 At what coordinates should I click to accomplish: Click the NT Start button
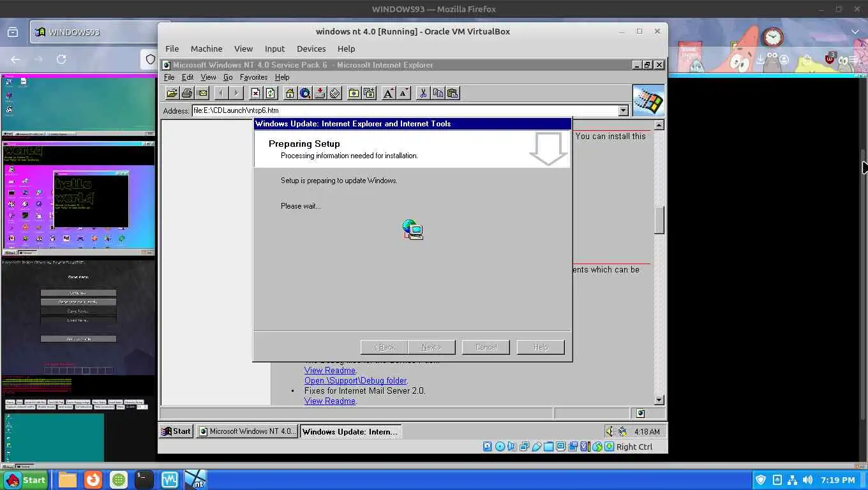pyautogui.click(x=176, y=431)
